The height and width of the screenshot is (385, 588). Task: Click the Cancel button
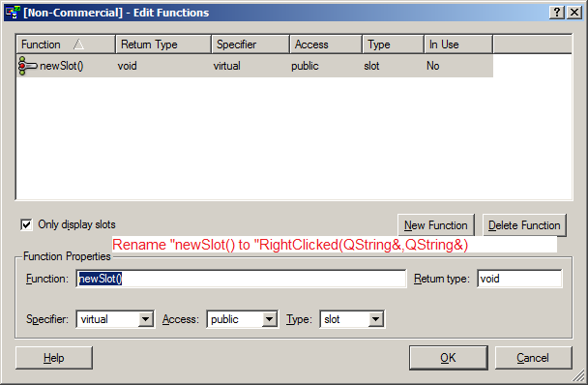point(533,358)
